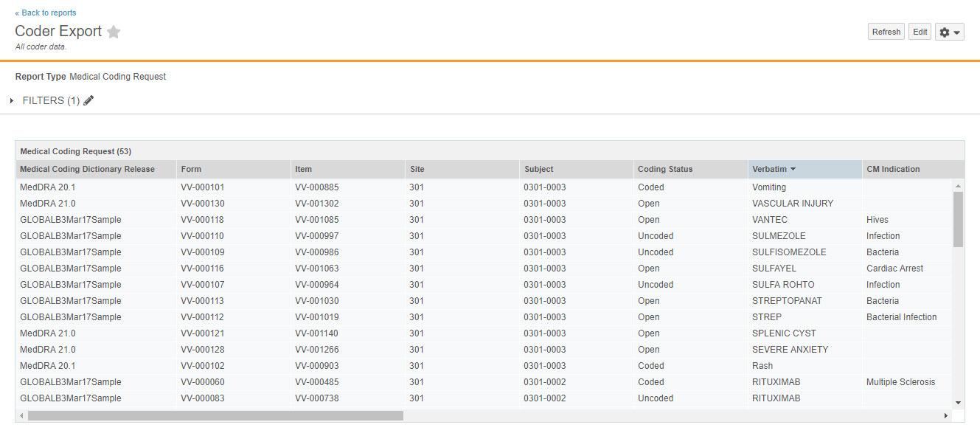
Task: Open the gear settings dropdown menu
Action: [x=949, y=32]
